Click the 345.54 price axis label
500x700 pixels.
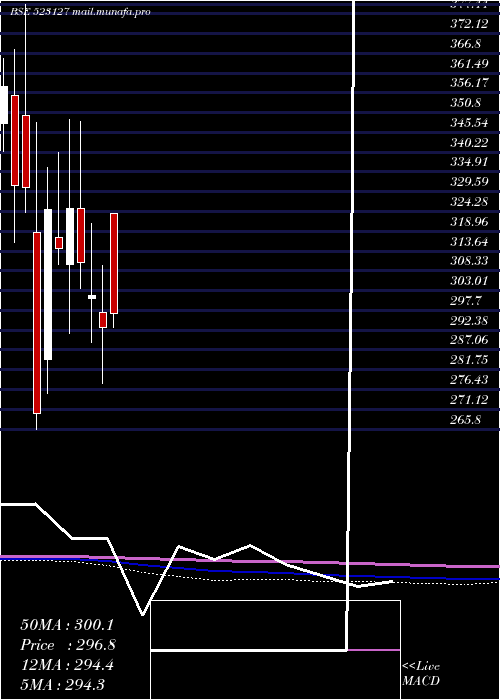(x=469, y=123)
